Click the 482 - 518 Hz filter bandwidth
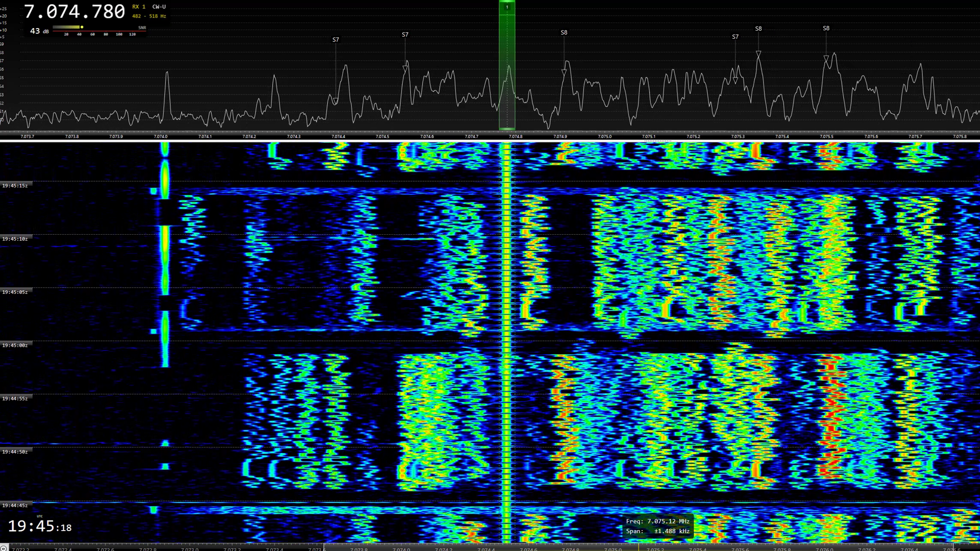 point(149,16)
